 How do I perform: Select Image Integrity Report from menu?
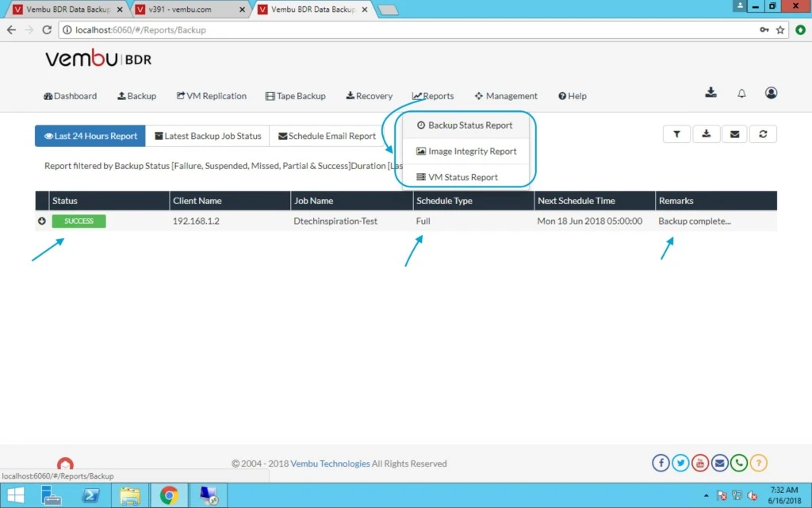pyautogui.click(x=466, y=152)
